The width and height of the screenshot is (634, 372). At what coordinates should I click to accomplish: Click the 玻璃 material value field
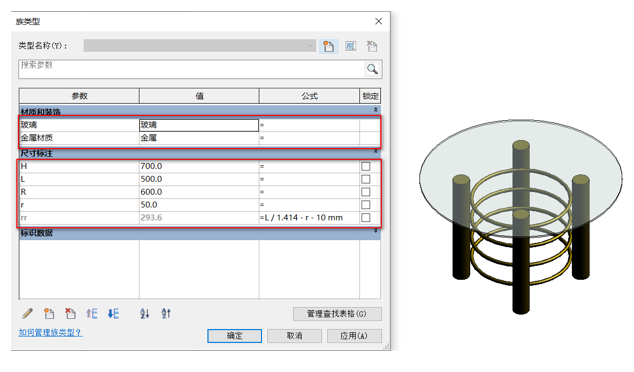tap(199, 125)
